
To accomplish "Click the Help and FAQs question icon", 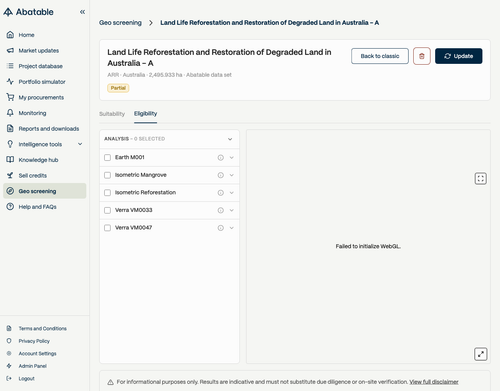I will (x=10, y=207).
